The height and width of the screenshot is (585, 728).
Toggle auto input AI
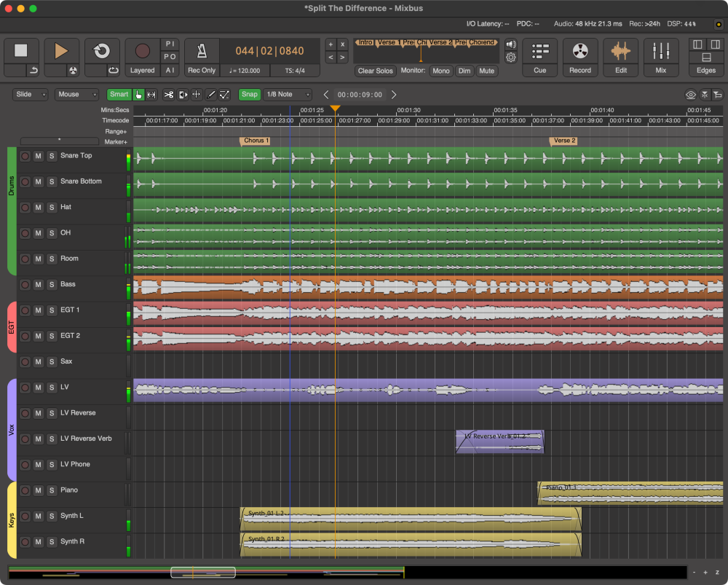coord(170,70)
